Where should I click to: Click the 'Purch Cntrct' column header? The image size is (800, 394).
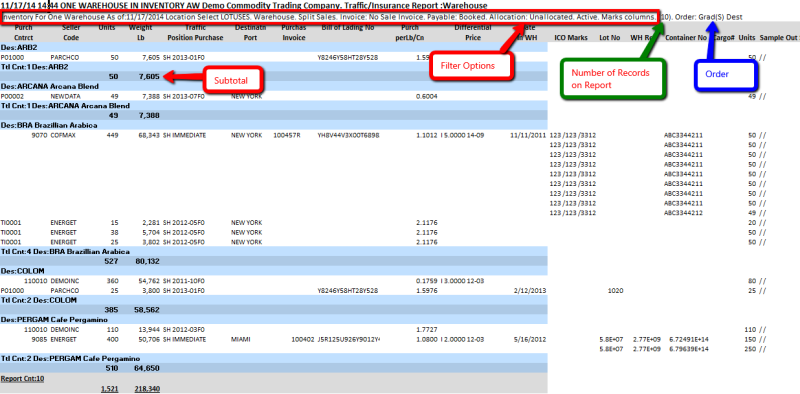pyautogui.click(x=23, y=33)
